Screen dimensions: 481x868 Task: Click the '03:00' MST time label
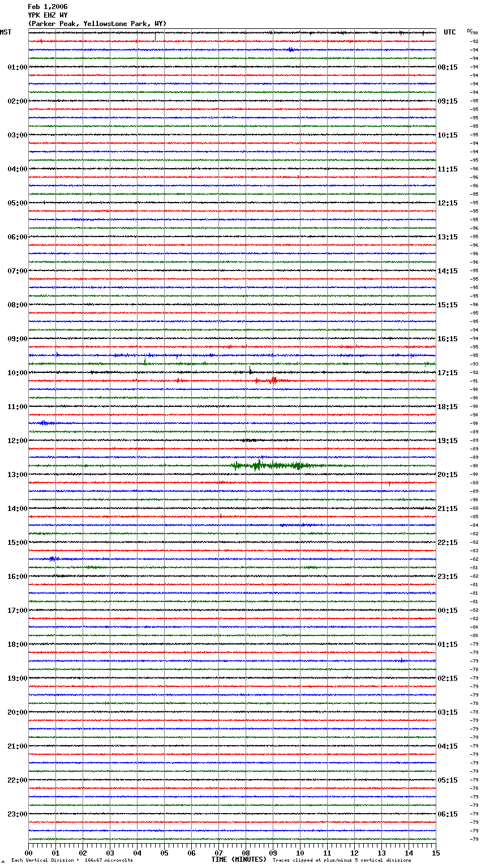click(x=18, y=135)
